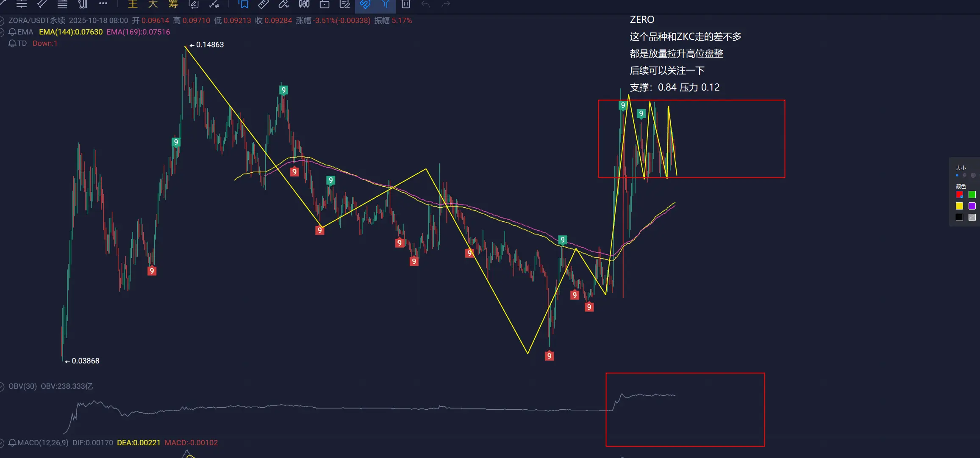Image resolution: width=980 pixels, height=458 pixels.
Task: Toggle the MACD alert bell
Action: 12,443
